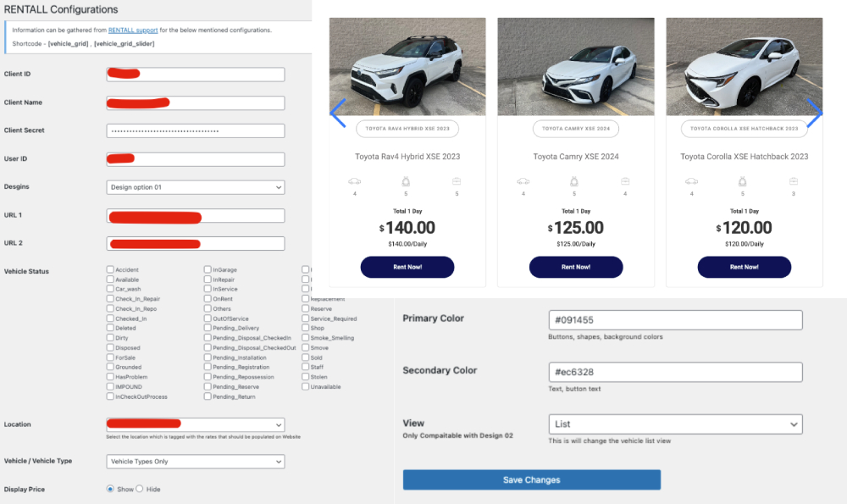Click the Primary Color hex field
This screenshot has width=847, height=504.
pos(675,320)
